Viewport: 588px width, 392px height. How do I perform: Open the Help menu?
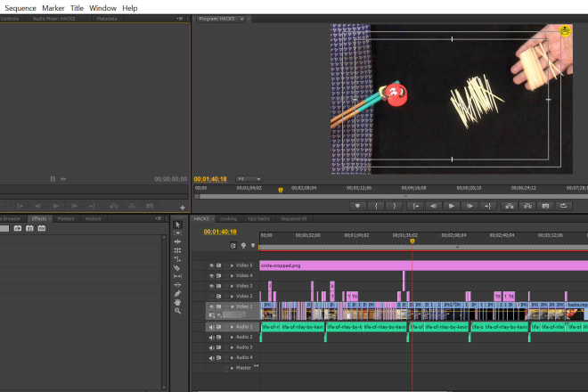(130, 8)
